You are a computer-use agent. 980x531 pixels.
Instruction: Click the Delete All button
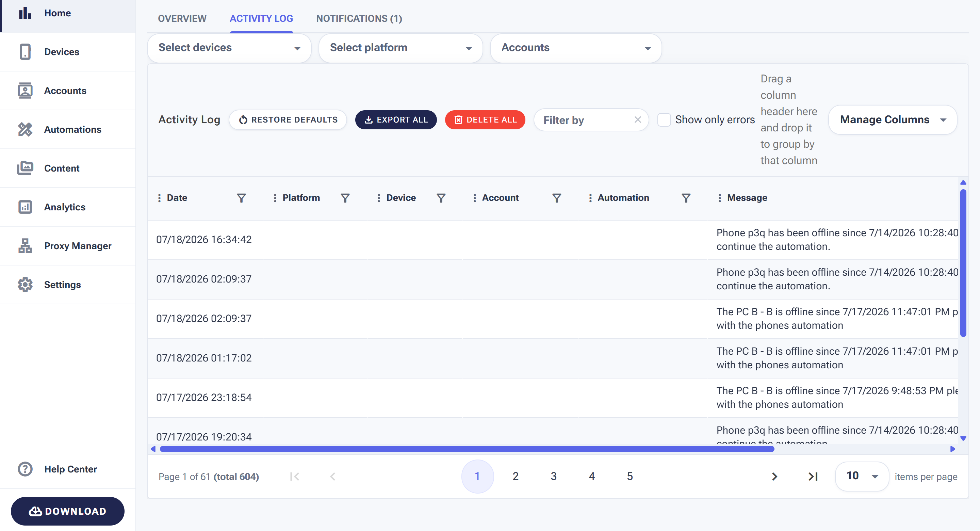coord(485,120)
